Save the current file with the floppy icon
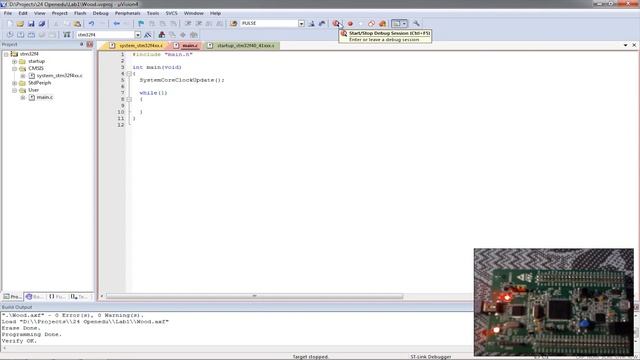The height and width of the screenshot is (360, 640). tap(31, 24)
